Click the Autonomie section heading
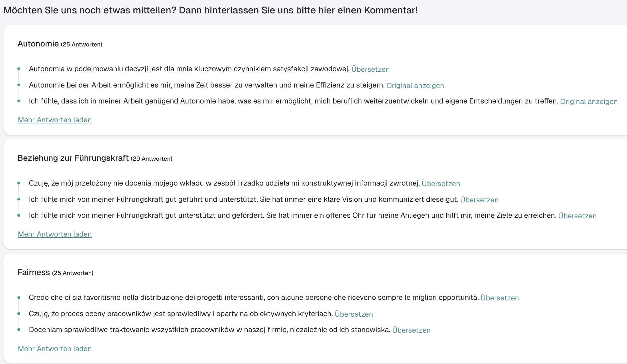 coord(38,44)
